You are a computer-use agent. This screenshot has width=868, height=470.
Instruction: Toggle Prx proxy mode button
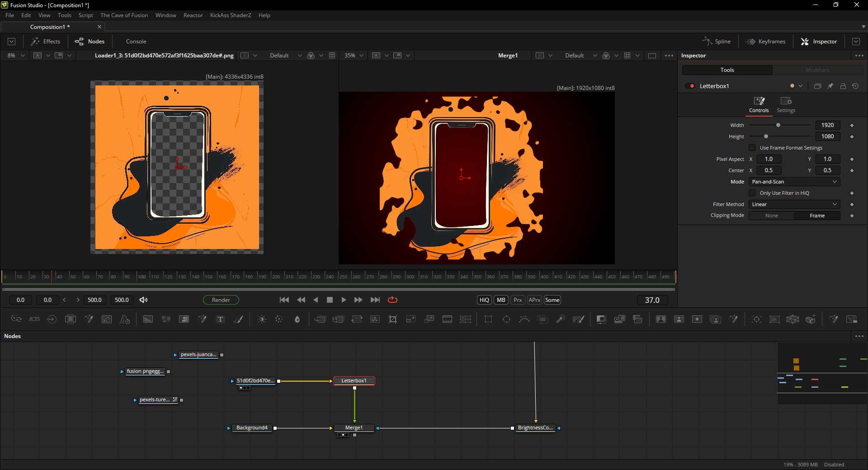[518, 300]
